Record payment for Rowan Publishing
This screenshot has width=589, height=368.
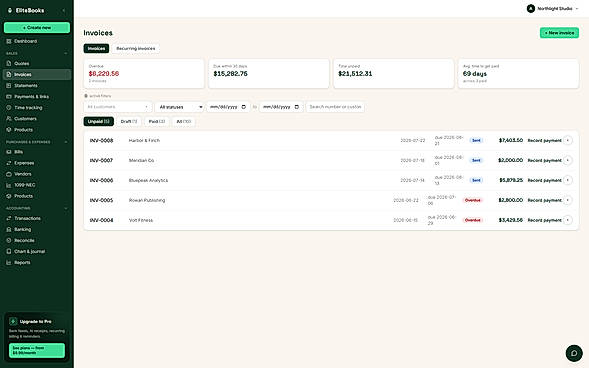point(544,200)
